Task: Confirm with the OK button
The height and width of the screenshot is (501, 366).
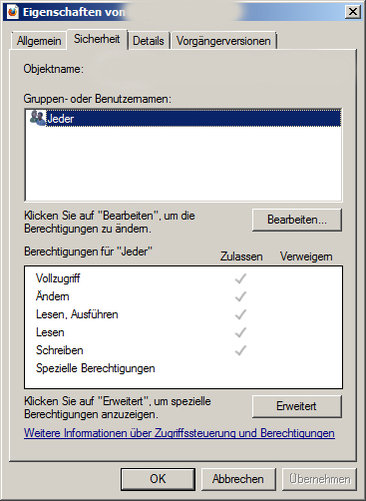Action: [x=158, y=479]
